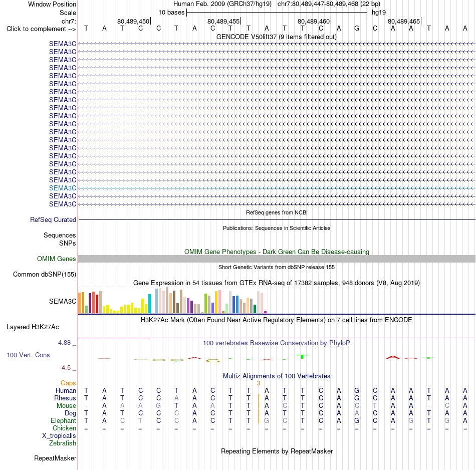Click 'Repeating Elements by RepeatMasker' title

(277, 451)
